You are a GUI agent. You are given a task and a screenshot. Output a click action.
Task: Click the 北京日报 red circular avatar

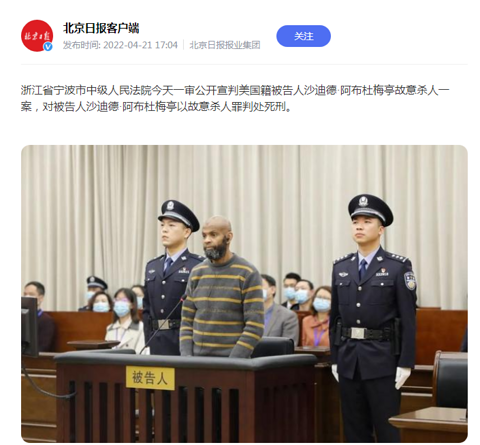click(37, 36)
